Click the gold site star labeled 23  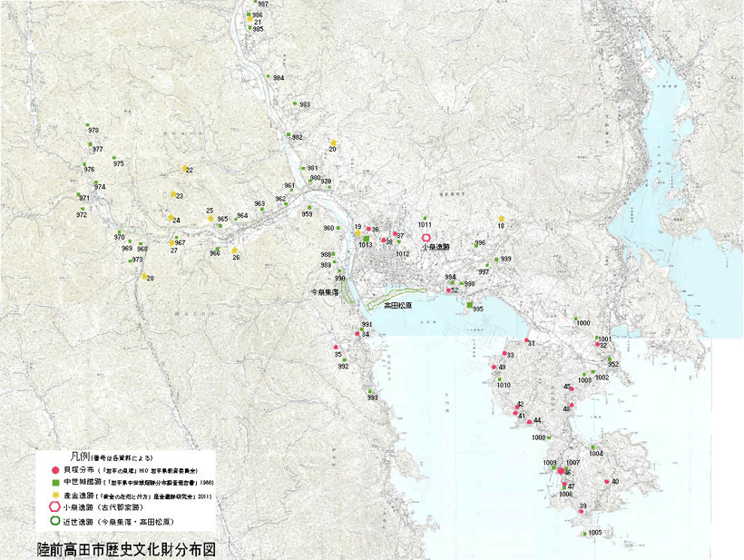point(173,194)
